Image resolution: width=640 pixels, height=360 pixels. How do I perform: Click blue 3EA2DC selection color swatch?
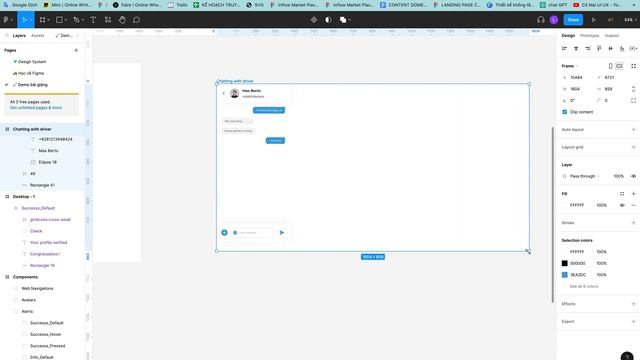pyautogui.click(x=565, y=275)
